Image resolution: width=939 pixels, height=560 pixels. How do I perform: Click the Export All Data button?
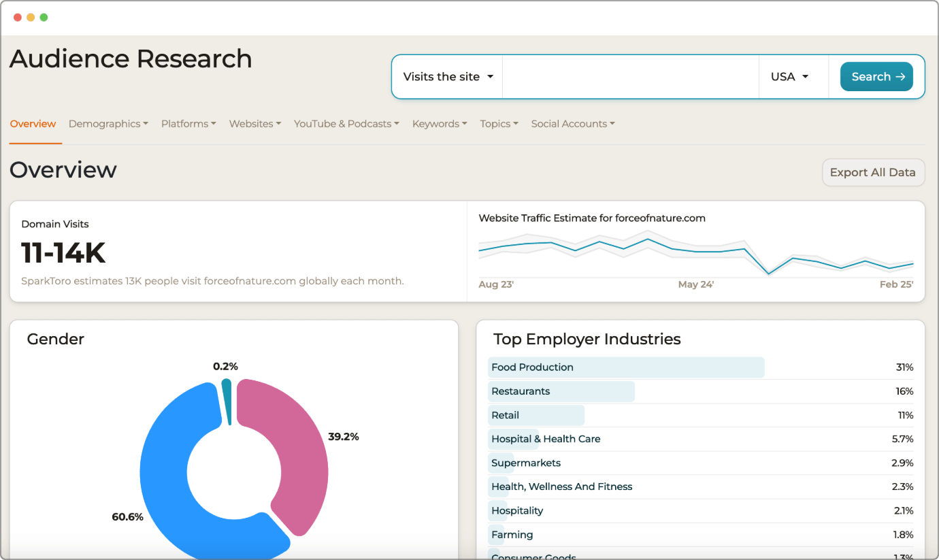pos(873,172)
